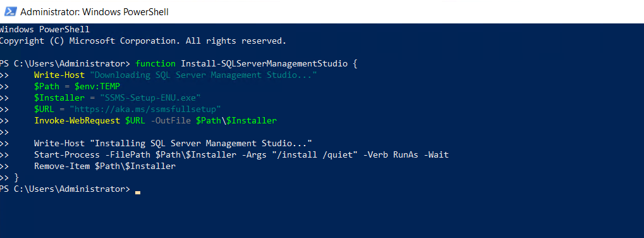This screenshot has width=644, height=238.
Task: Click the Invoke-WebRequest cmdlet
Action: click(x=77, y=121)
